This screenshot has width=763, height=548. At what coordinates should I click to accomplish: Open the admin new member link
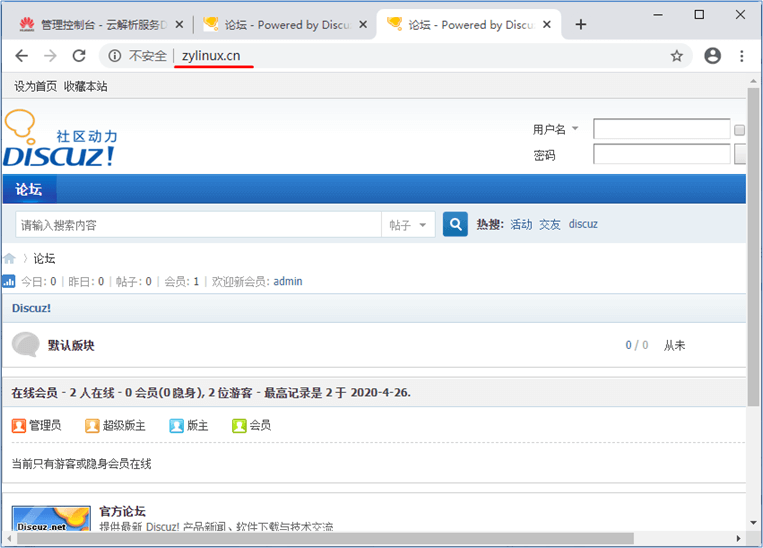click(x=288, y=281)
